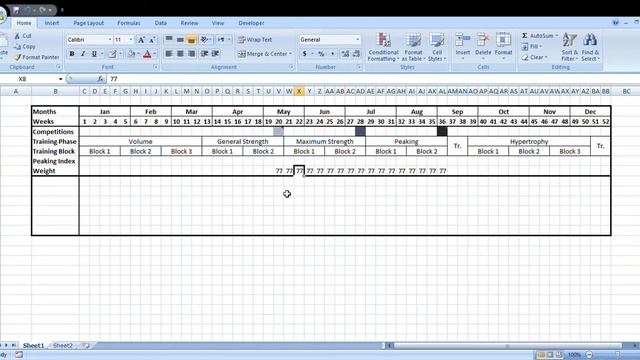
Task: Open Cell Styles
Action: 437,47
